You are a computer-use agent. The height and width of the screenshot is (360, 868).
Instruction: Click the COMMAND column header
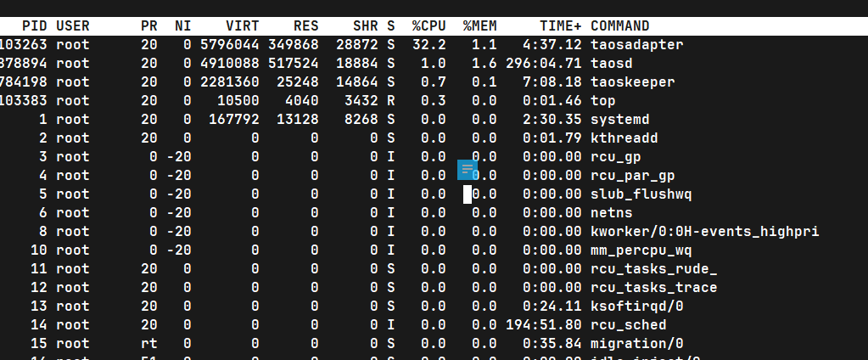(x=619, y=26)
